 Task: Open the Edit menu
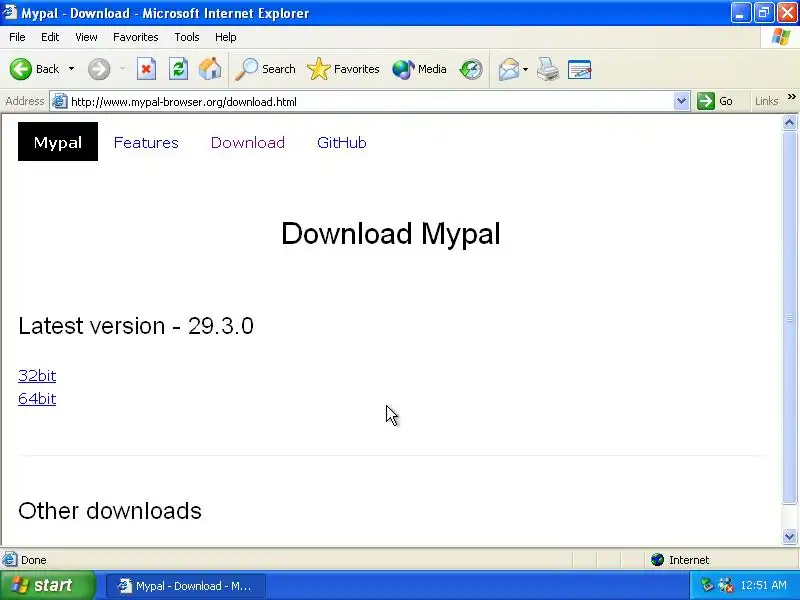pos(50,37)
